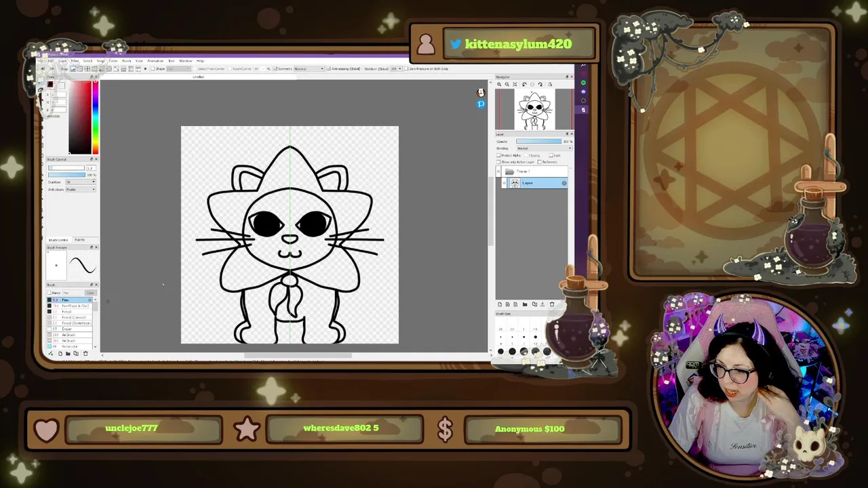Delete the layer with trash icon

[x=552, y=304]
